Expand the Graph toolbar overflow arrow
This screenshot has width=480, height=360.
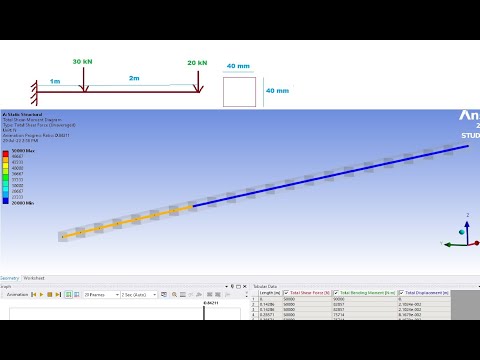[247, 295]
